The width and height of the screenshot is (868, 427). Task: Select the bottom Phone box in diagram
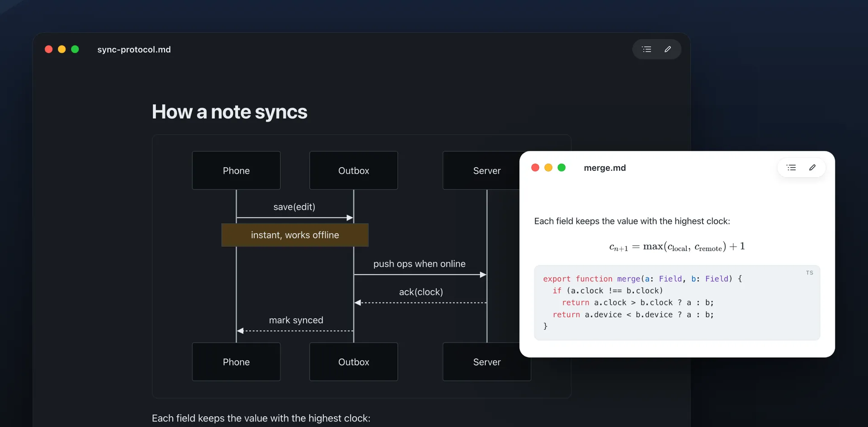pos(236,361)
